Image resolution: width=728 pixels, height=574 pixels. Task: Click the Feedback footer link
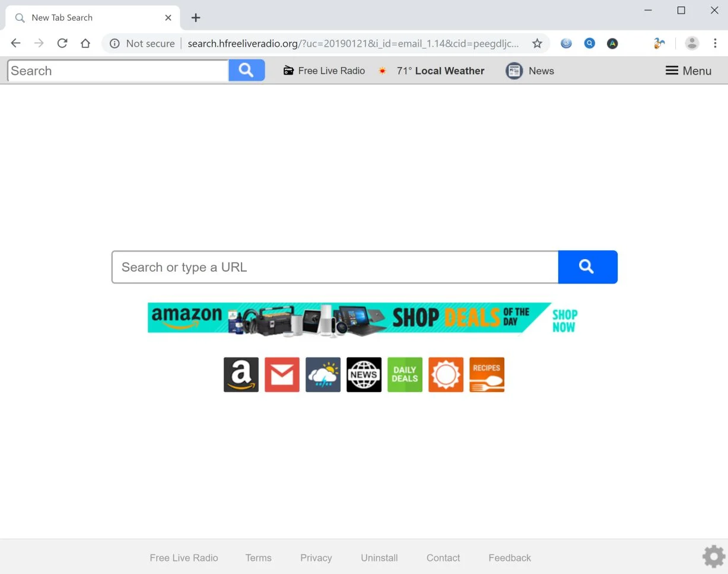click(510, 558)
